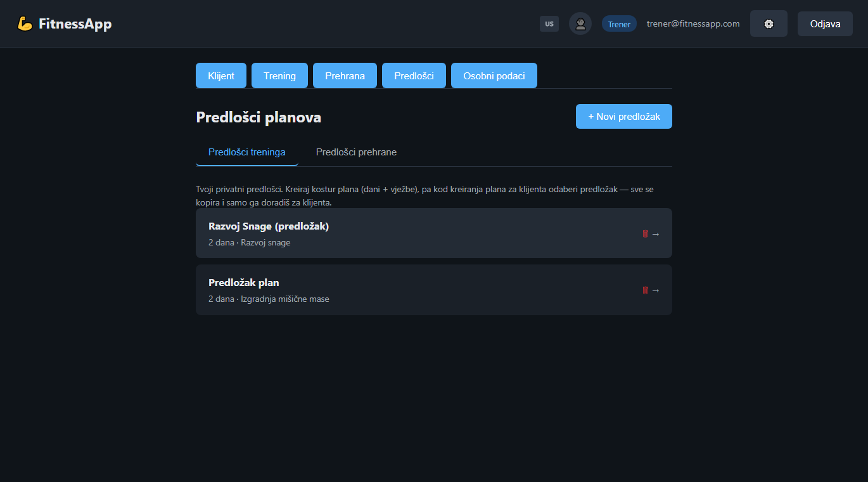Open the user avatar icon
Image resolution: width=868 pixels, height=482 pixels.
pyautogui.click(x=580, y=23)
